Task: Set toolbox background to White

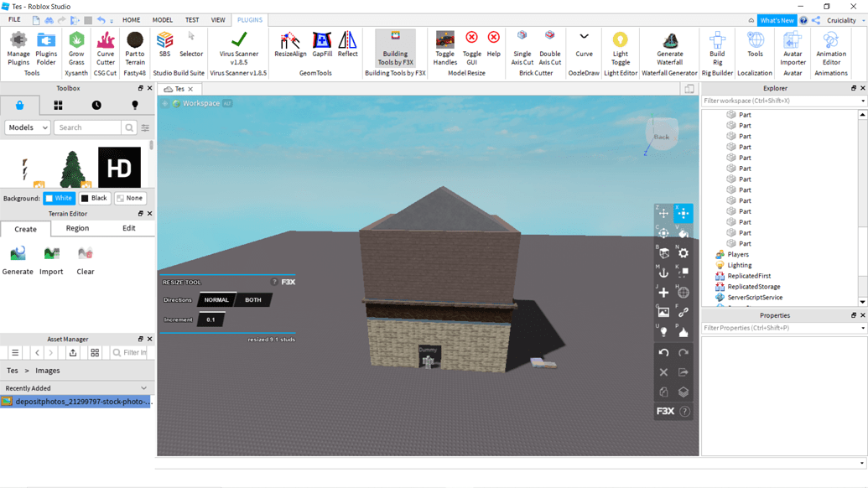Action: click(60, 198)
